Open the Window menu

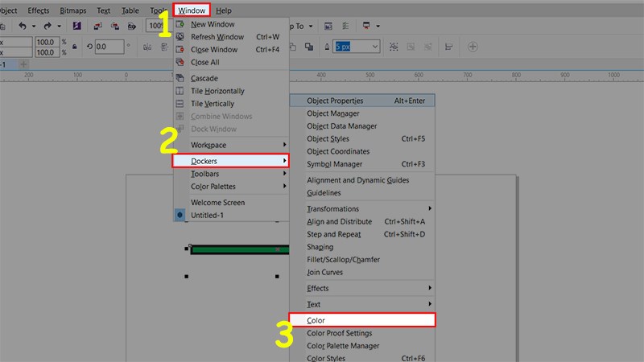(192, 10)
